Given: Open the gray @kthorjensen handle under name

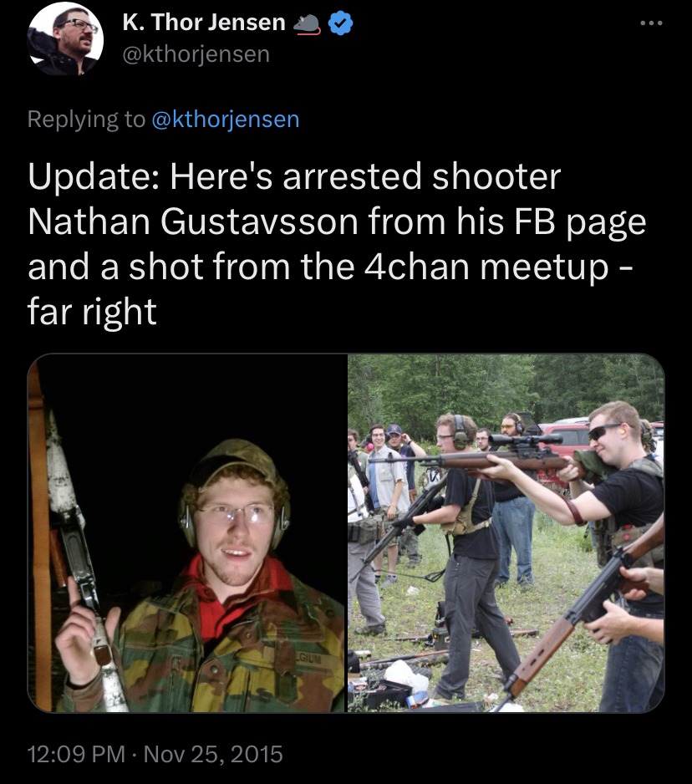Looking at the screenshot, I should 196,54.
